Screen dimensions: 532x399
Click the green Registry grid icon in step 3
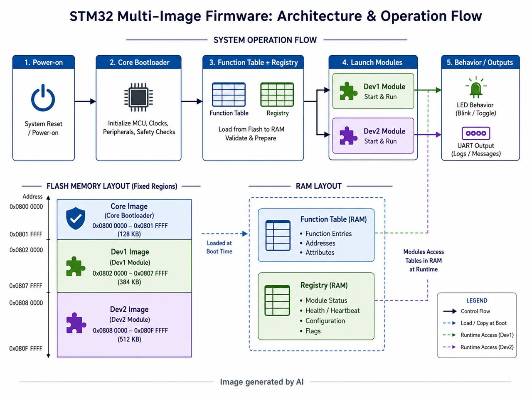click(277, 94)
